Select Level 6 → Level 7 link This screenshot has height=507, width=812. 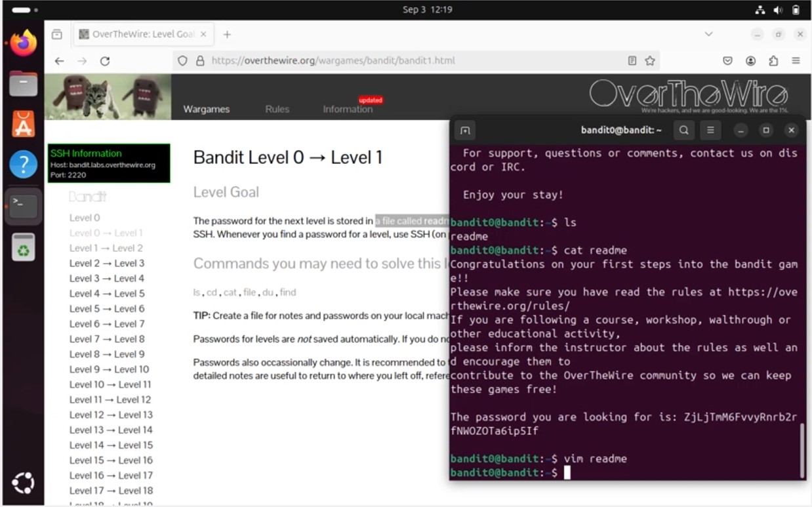coord(107,323)
